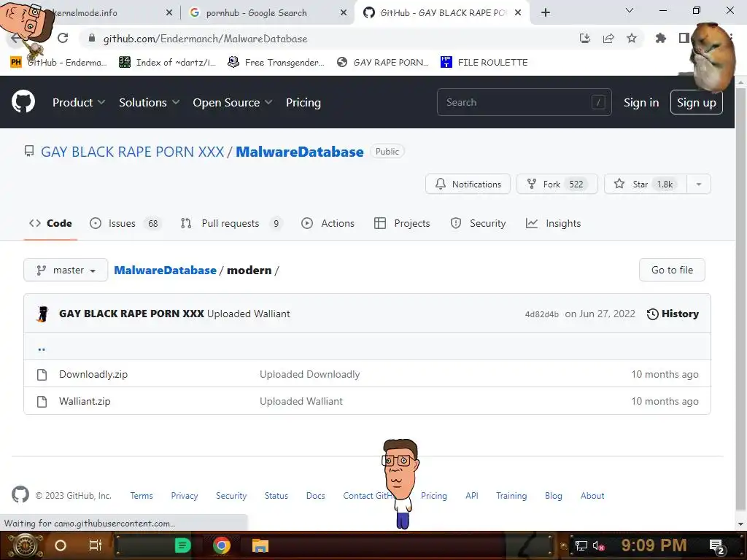Open the Pull requests tab
747x560 pixels.
click(x=231, y=223)
